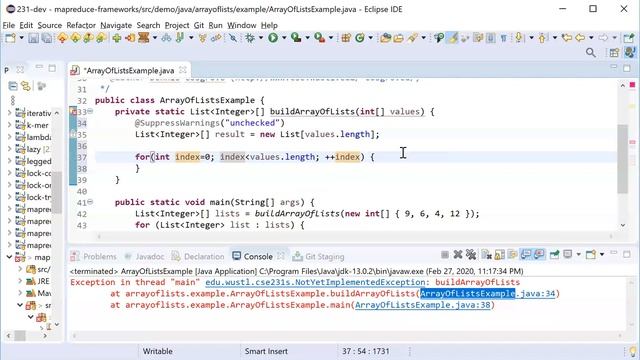Switch to the Javadoc tab
Screen dimensions: 640x360
[144, 256]
